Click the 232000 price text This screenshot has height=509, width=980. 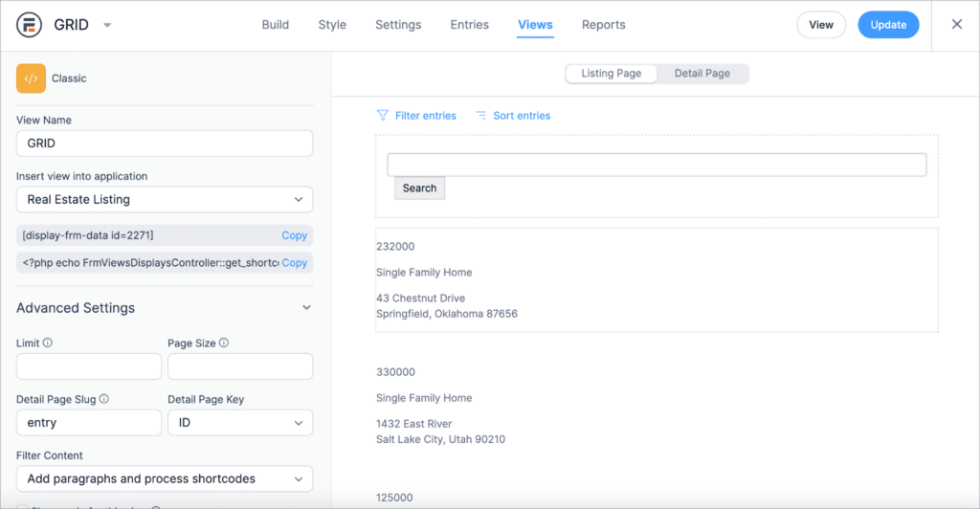395,246
